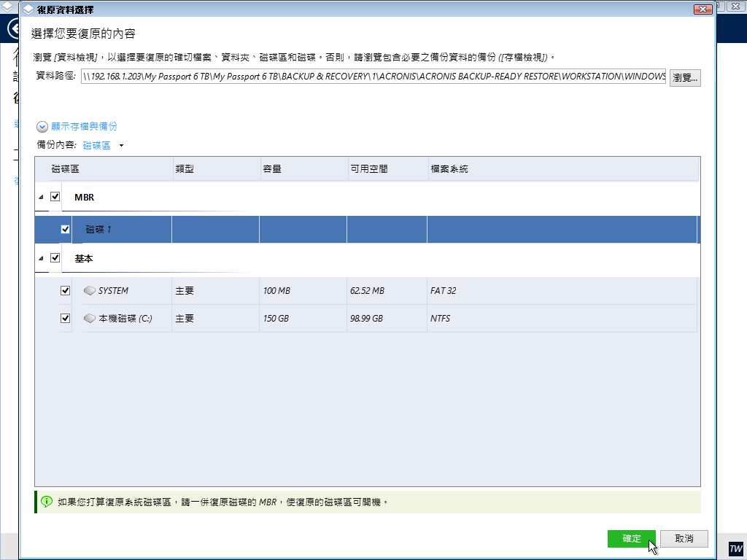
Task: Collapse the MBR group tree arrow
Action: 41,198
